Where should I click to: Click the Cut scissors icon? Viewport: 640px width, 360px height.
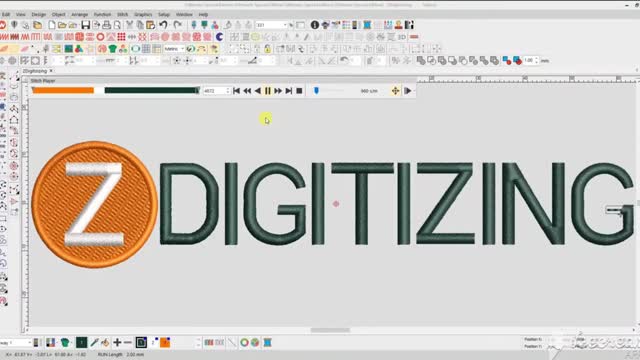tap(129, 25)
